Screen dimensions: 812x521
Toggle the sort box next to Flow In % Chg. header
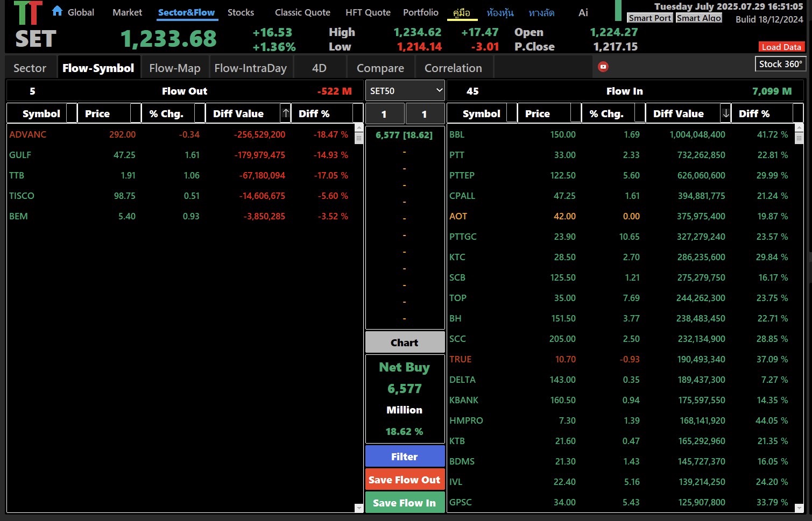tap(640, 113)
